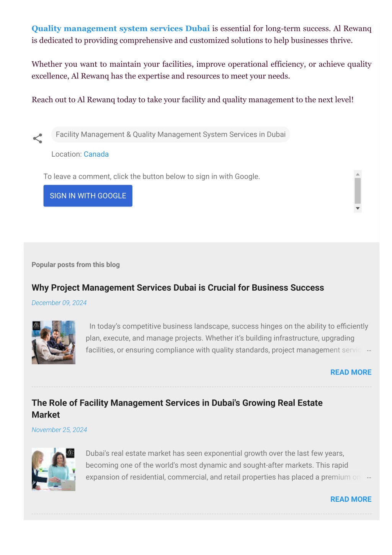Click the December 09, 2024 date link
Viewport: 392px width, 555px height.
59,303
